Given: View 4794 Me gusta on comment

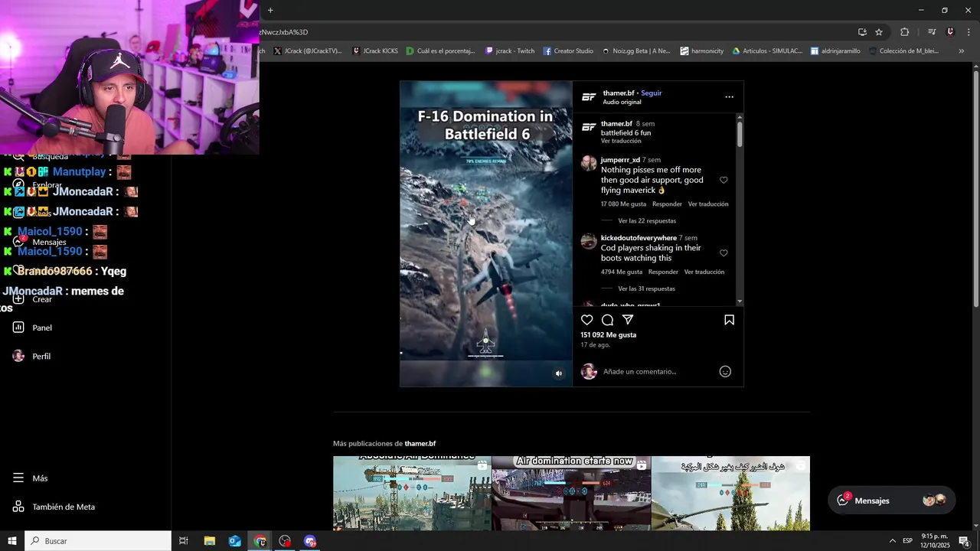Looking at the screenshot, I should [622, 272].
